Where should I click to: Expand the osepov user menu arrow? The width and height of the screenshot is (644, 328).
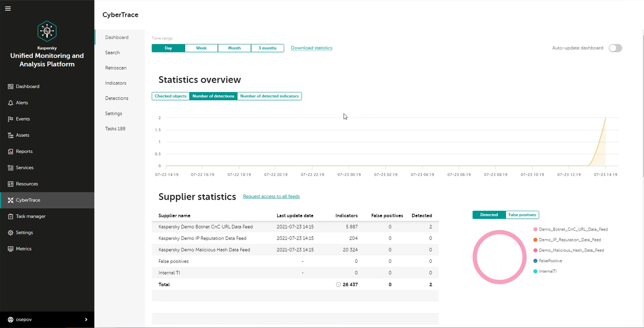(86, 320)
